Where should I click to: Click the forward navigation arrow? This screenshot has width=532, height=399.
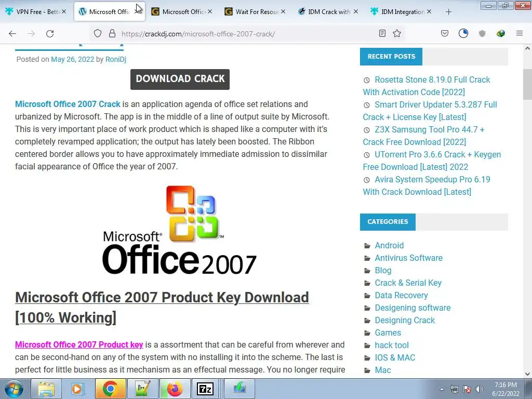pos(31,34)
